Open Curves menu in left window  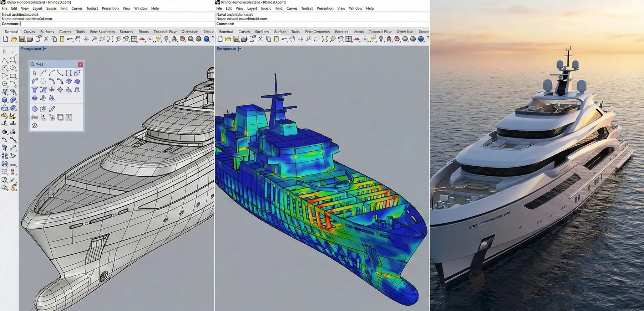[77, 8]
